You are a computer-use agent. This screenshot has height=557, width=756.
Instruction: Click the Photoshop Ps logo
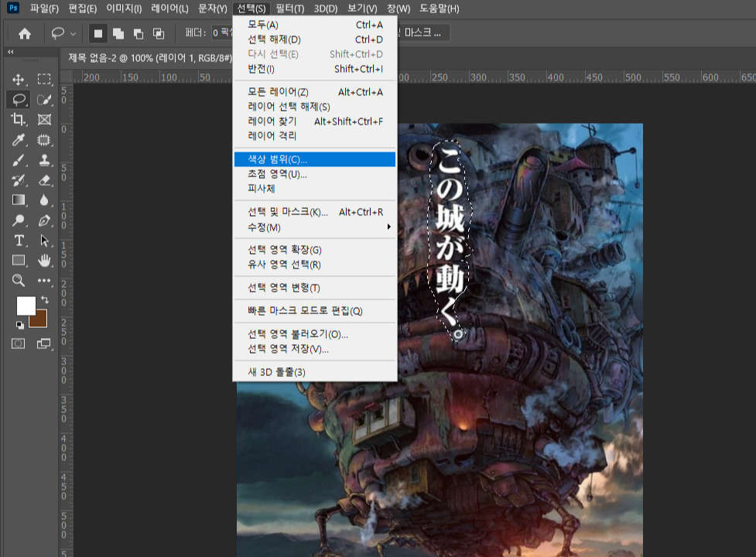(x=13, y=9)
